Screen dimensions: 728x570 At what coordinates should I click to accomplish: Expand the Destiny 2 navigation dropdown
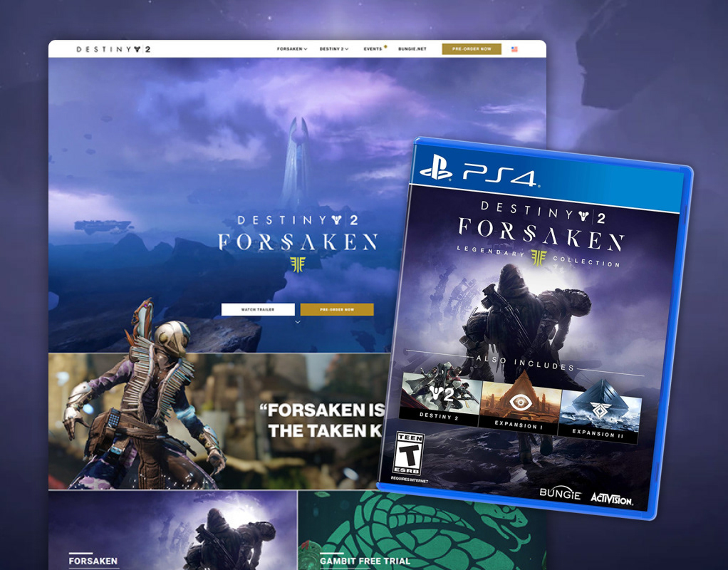click(334, 48)
